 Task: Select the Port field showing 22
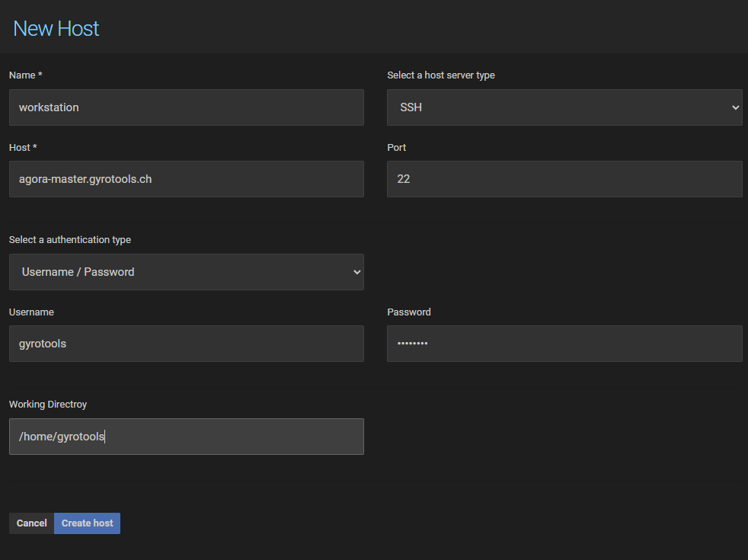[x=564, y=179]
